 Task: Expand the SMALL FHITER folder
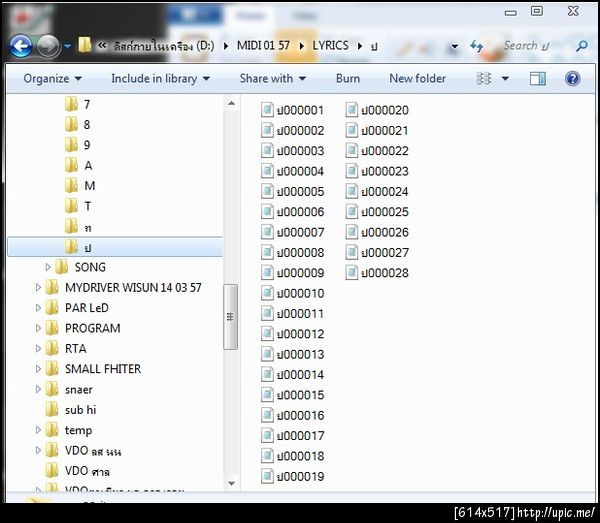(38, 369)
